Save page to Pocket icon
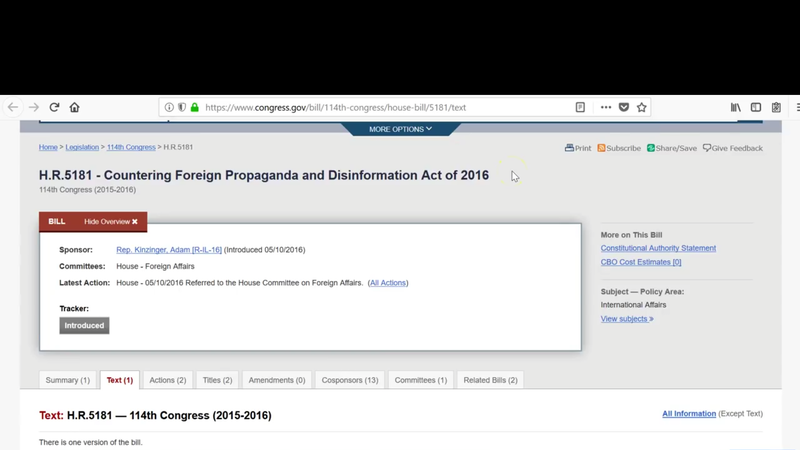800x450 pixels. coord(624,107)
